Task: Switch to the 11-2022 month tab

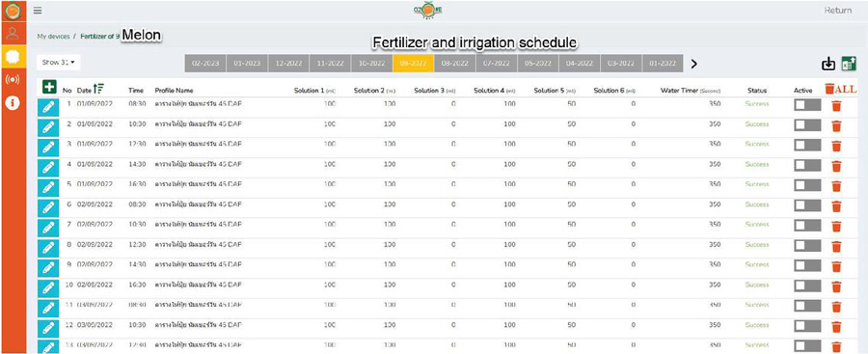Action: (x=330, y=63)
